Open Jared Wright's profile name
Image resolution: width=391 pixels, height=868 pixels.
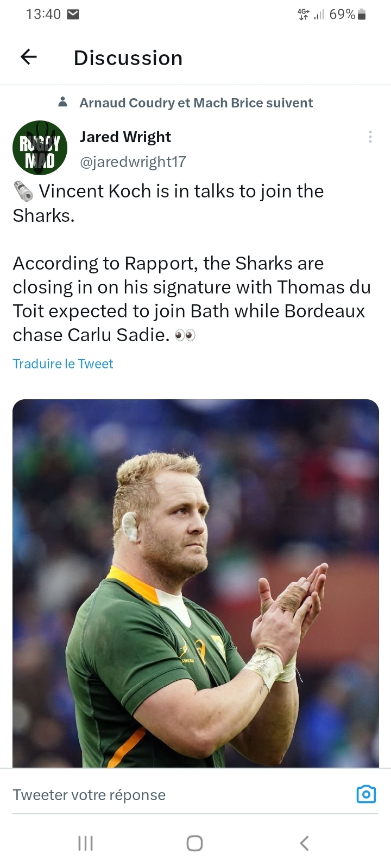[x=125, y=137]
